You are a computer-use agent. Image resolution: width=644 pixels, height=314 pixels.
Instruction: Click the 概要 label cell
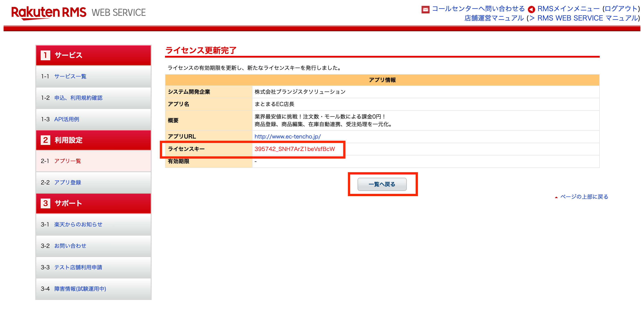(208, 120)
